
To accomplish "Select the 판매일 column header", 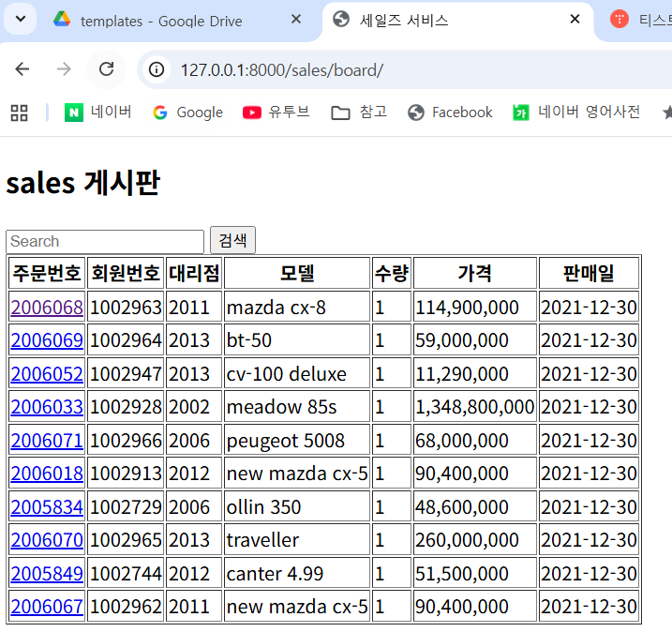I will pos(589,273).
